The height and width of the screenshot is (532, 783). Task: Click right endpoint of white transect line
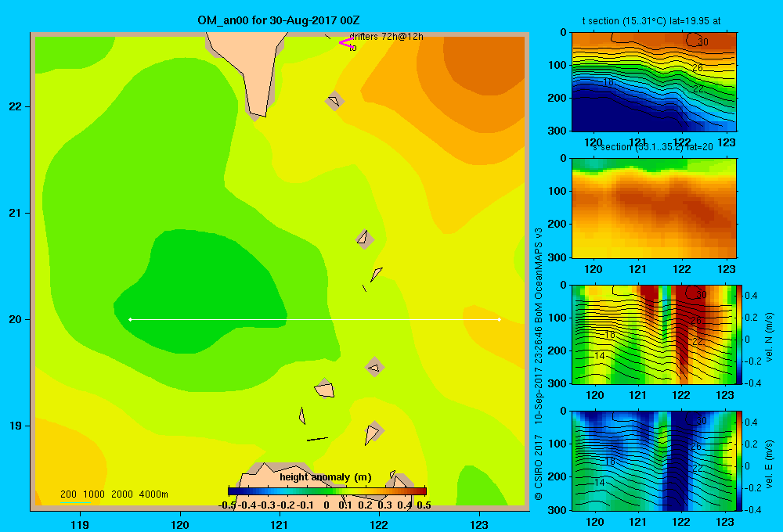click(x=499, y=319)
